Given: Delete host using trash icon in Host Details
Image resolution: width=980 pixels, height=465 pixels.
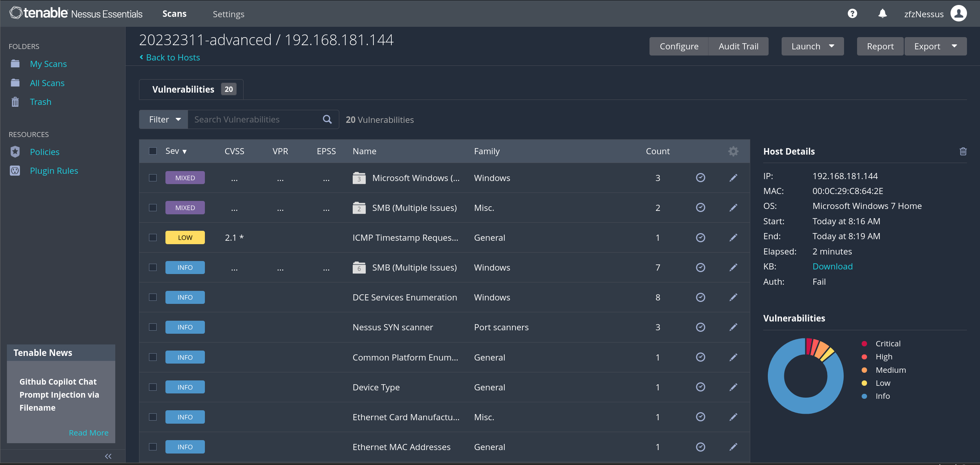Looking at the screenshot, I should [x=963, y=152].
